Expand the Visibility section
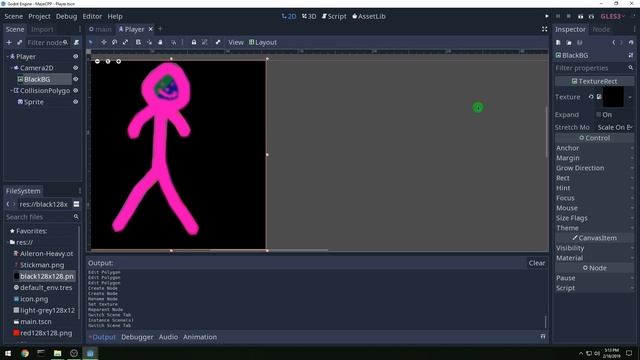The image size is (640, 360). pyautogui.click(x=594, y=248)
